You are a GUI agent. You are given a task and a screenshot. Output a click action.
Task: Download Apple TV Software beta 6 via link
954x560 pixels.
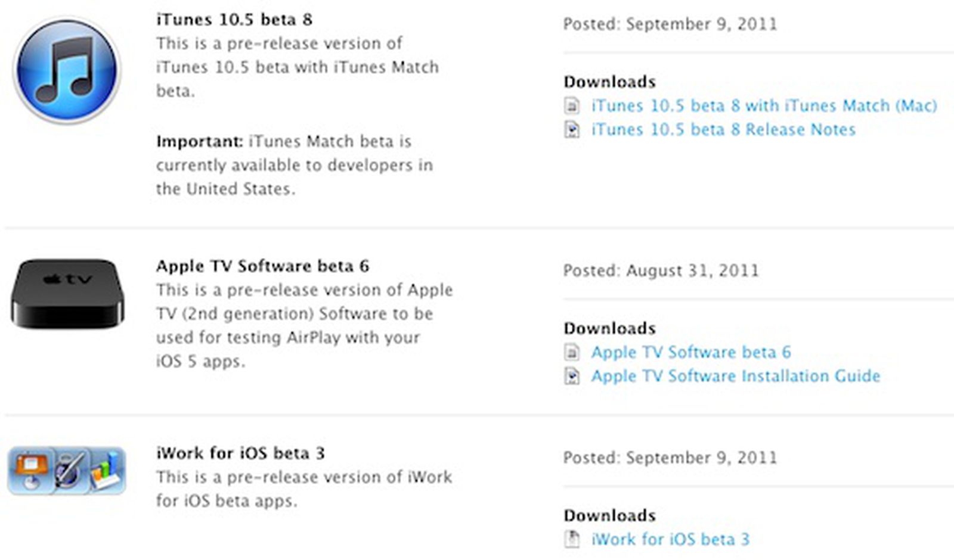pyautogui.click(x=691, y=353)
